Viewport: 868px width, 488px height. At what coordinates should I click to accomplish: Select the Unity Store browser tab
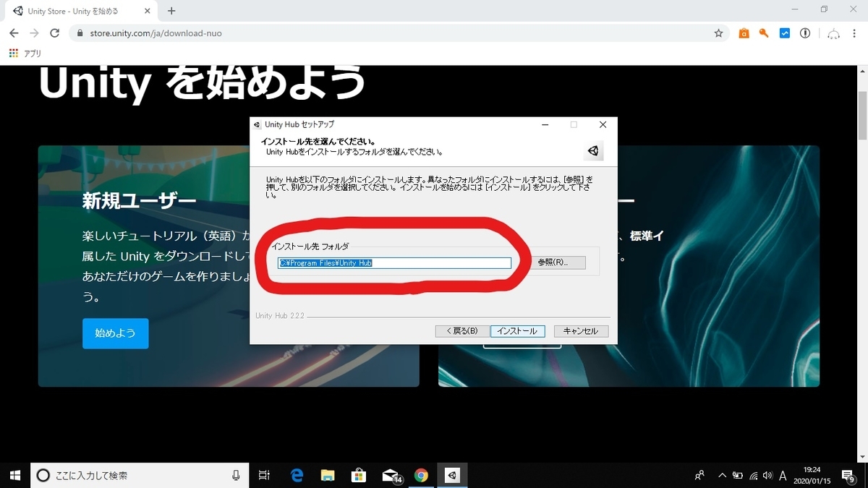[81, 12]
